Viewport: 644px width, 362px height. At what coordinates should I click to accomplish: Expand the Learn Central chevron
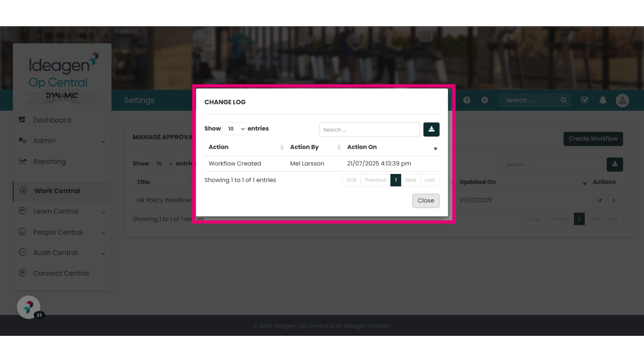[x=103, y=212]
